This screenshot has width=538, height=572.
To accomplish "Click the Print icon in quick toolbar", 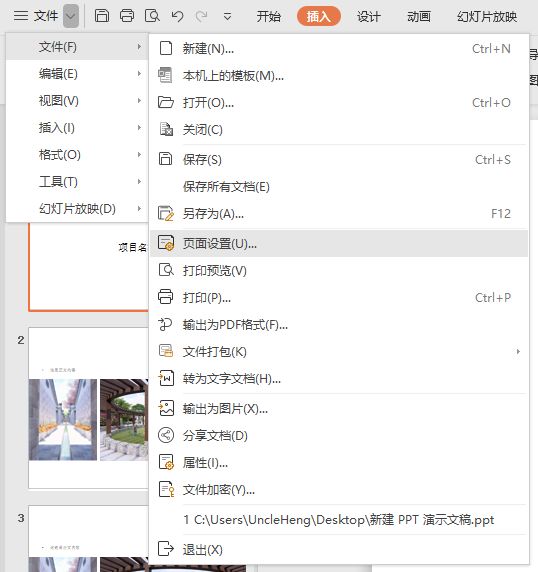I will [127, 16].
